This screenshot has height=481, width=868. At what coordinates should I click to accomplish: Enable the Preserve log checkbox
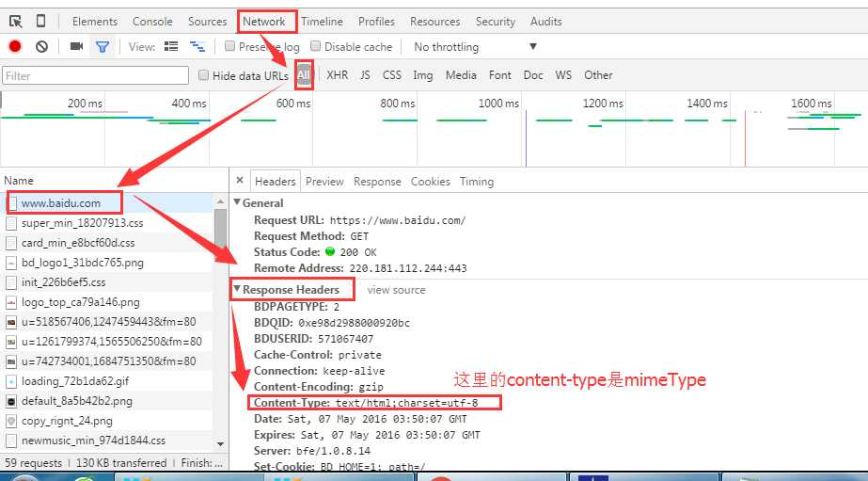tap(229, 46)
